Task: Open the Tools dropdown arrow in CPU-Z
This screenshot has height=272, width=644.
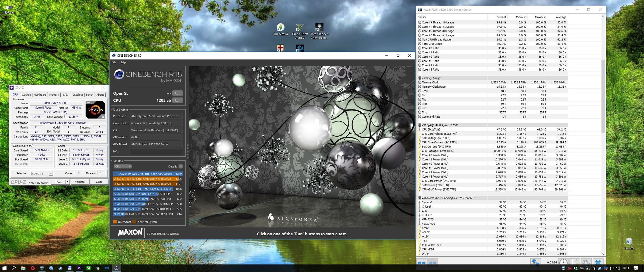Action: click(68, 182)
